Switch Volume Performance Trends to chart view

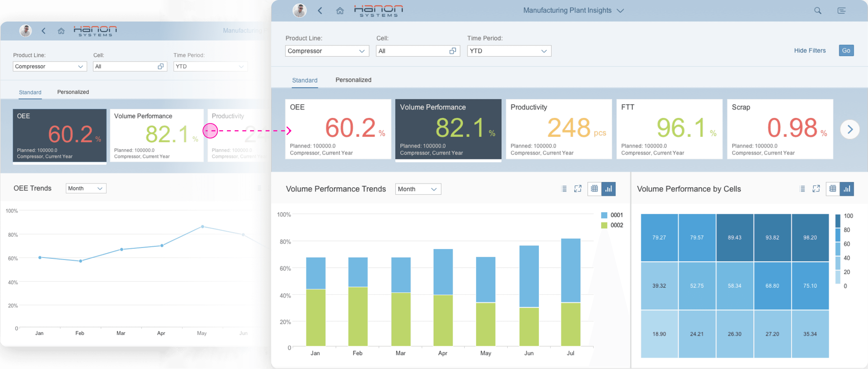click(x=608, y=189)
